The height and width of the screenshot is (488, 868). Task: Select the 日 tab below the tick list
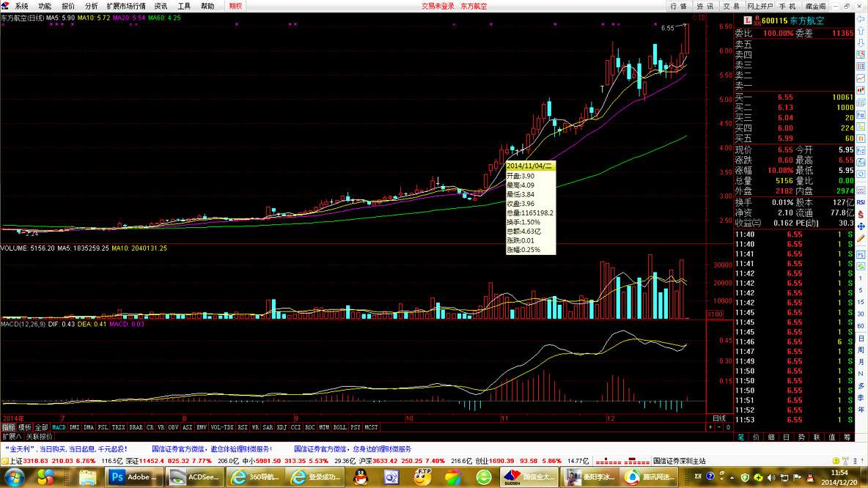tap(786, 437)
